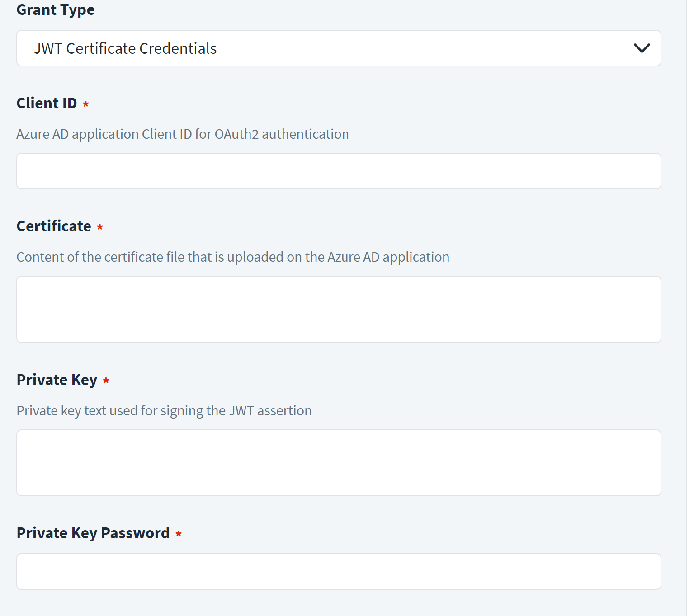
Task: Click the red asterisk next to Private Key
Action: coord(106,381)
